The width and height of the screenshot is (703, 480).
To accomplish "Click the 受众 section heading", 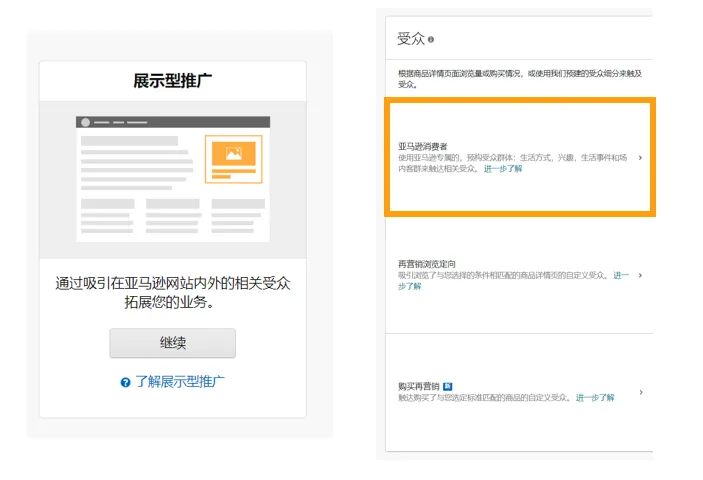I will 411,39.
